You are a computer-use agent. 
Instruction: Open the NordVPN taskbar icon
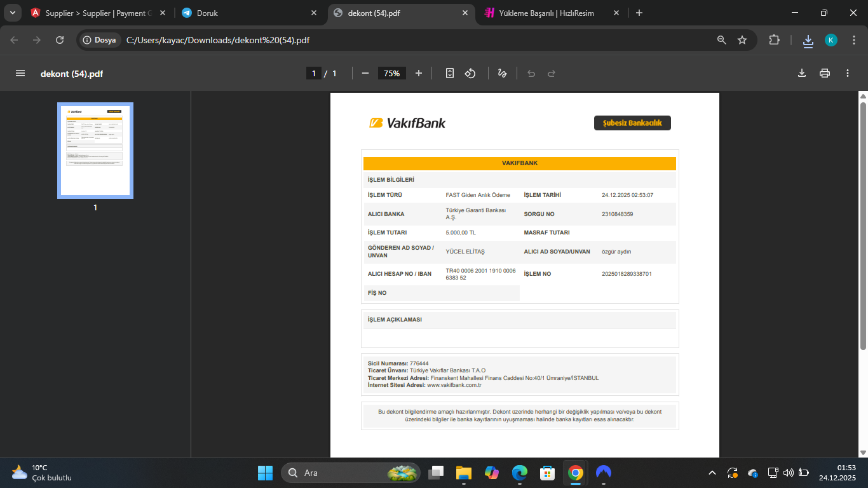click(604, 473)
